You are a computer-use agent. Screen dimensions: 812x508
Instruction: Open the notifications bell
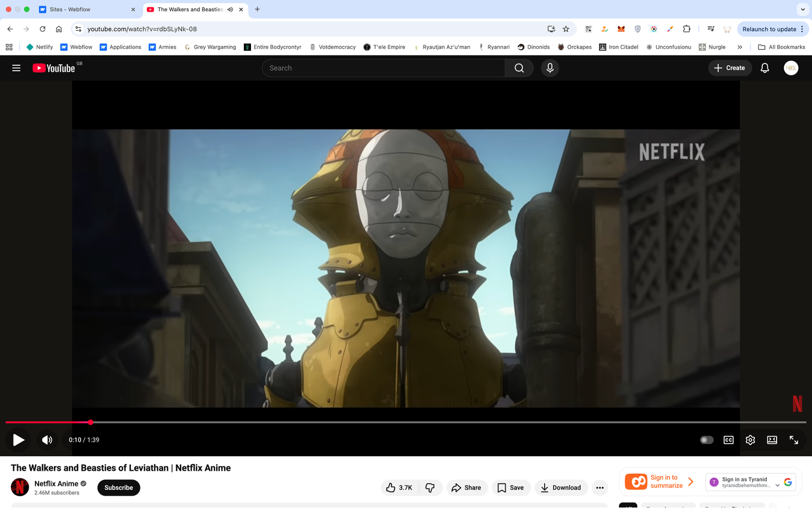[x=764, y=68]
